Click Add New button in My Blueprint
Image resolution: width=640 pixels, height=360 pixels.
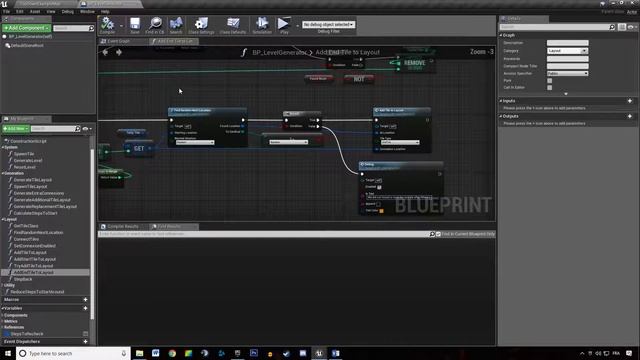point(16,129)
